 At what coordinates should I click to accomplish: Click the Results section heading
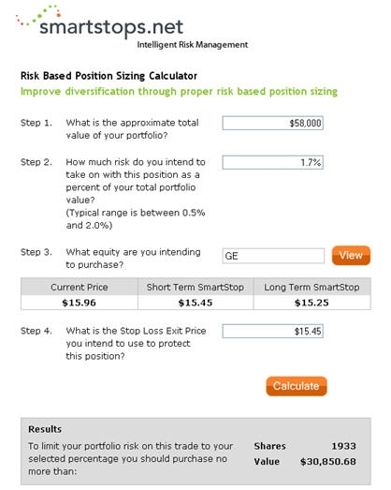click(45, 429)
